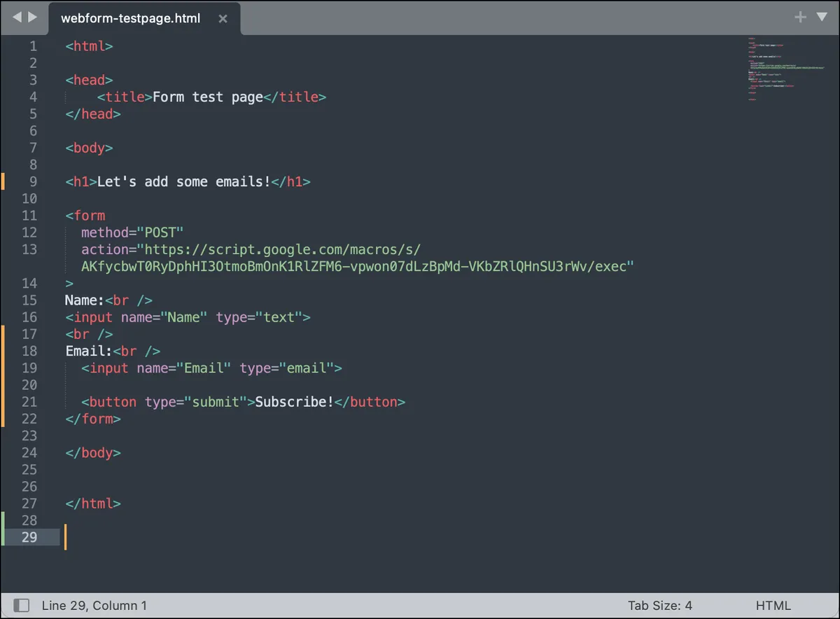Screen dimensions: 840x619
Task: Click the opening <html> tag on line 1
Action: 89,46
